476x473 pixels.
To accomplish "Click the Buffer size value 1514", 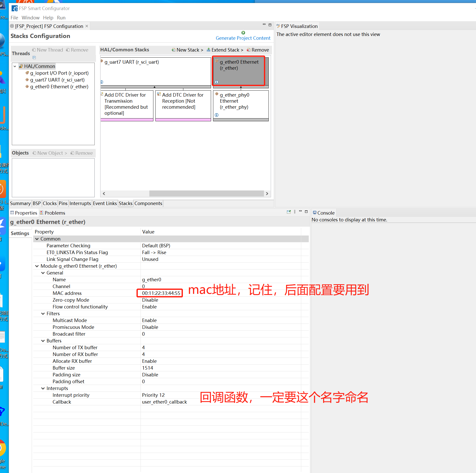I will [x=148, y=368].
